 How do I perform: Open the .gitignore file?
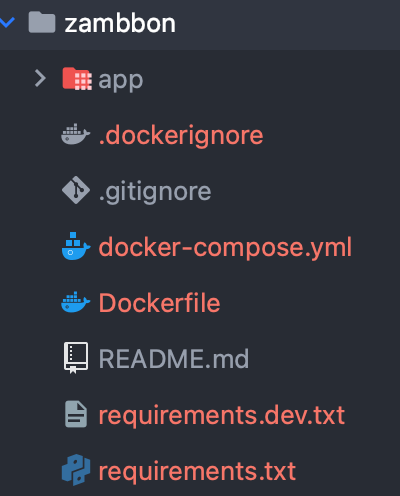(x=155, y=193)
